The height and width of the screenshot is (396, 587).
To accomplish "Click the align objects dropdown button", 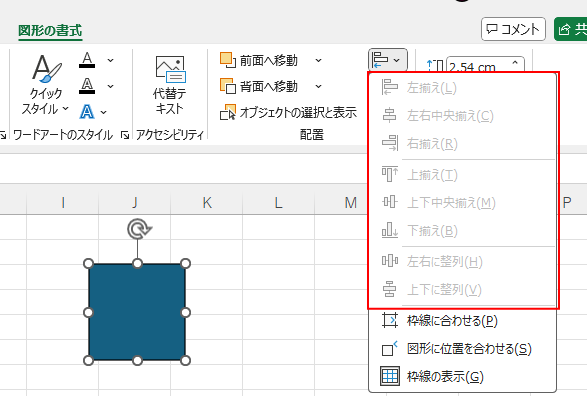I will [387, 60].
